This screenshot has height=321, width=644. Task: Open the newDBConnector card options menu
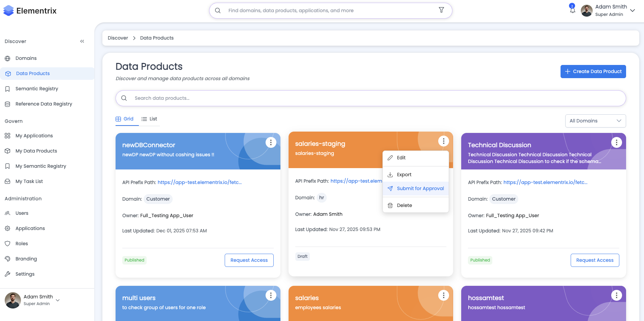pos(271,142)
